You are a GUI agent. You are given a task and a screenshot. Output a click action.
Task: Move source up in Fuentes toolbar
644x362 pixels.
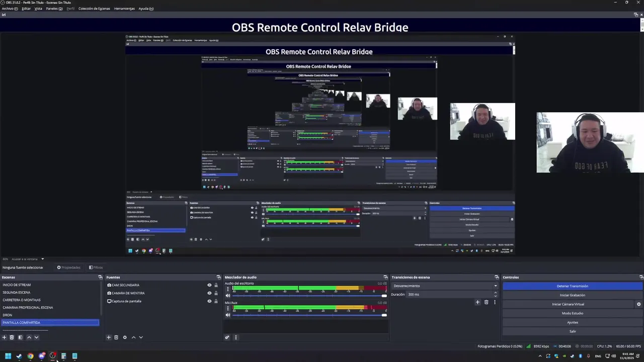pyautogui.click(x=133, y=337)
